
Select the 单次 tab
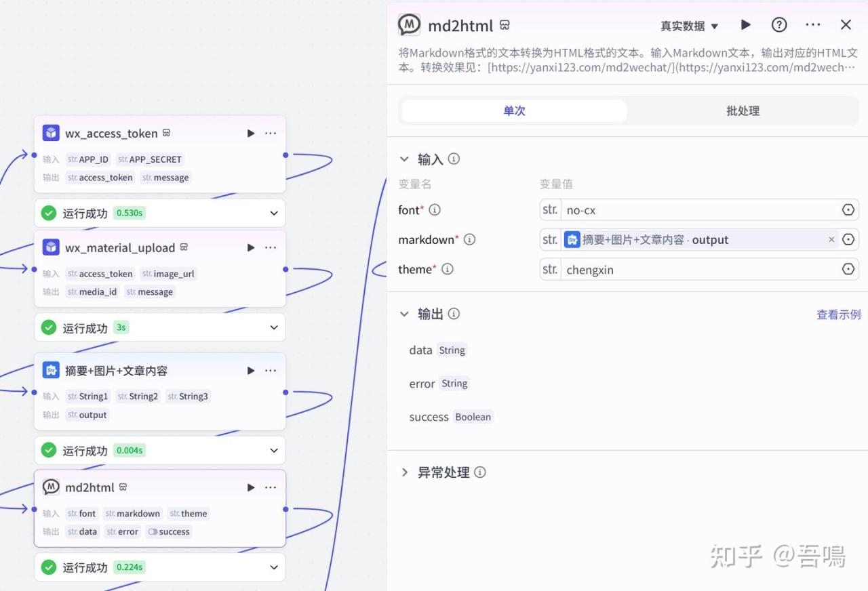tap(514, 111)
